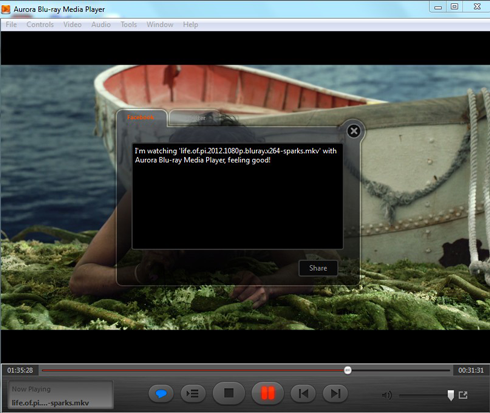The width and height of the screenshot is (490, 413).
Task: Open the Controls menu
Action: tap(40, 25)
